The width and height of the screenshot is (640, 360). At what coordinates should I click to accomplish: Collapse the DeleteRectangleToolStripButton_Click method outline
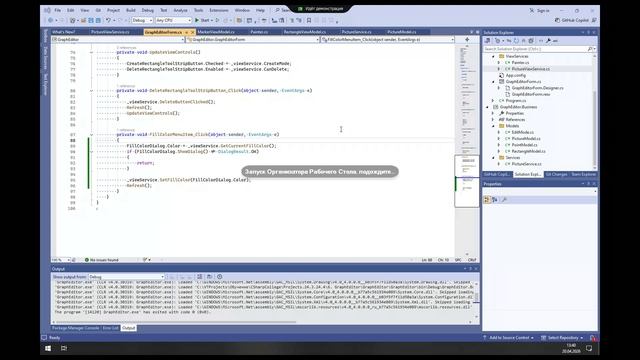(91, 91)
